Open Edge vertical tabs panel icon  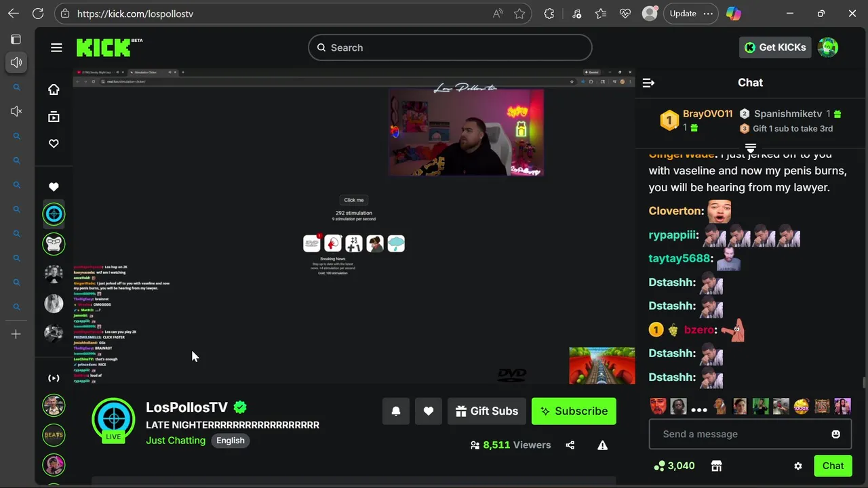tap(16, 39)
